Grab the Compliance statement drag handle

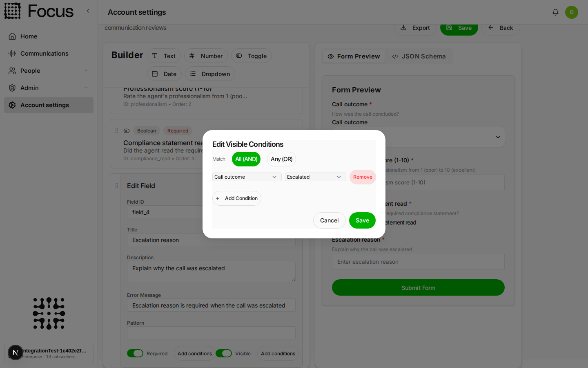(117, 131)
